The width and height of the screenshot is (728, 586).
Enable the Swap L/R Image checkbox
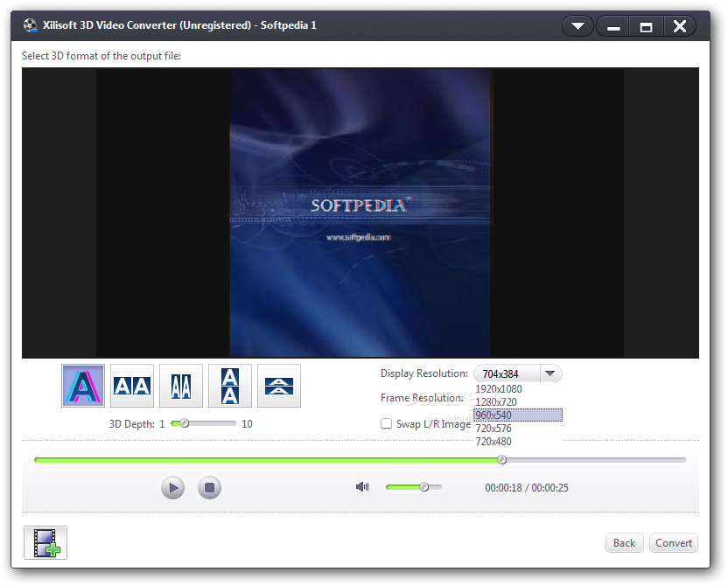[386, 423]
